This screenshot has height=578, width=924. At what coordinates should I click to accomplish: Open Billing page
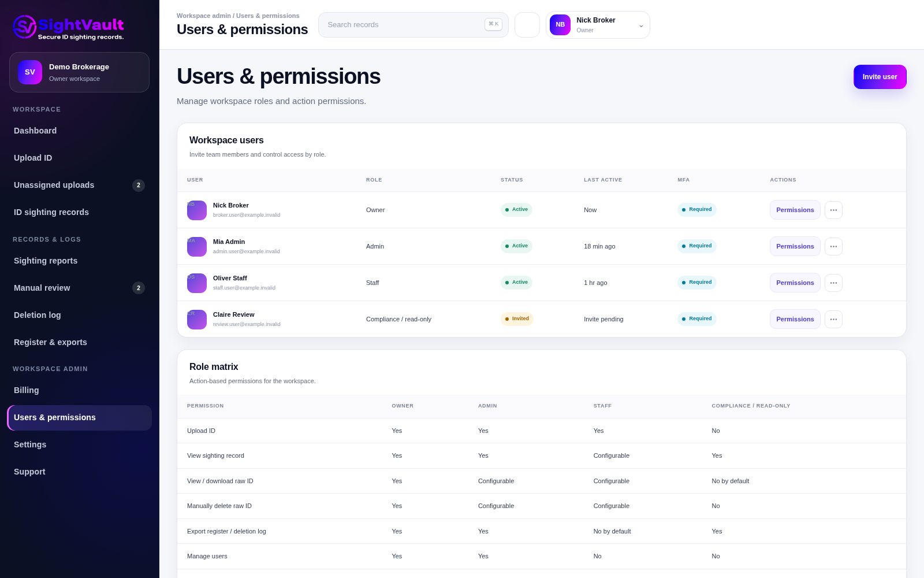point(79,390)
